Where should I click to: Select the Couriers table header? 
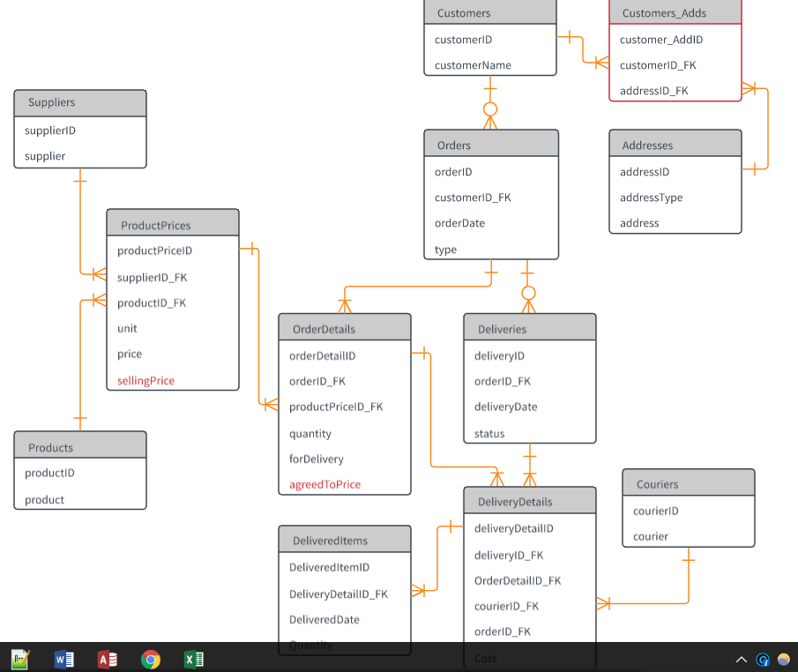(x=689, y=482)
